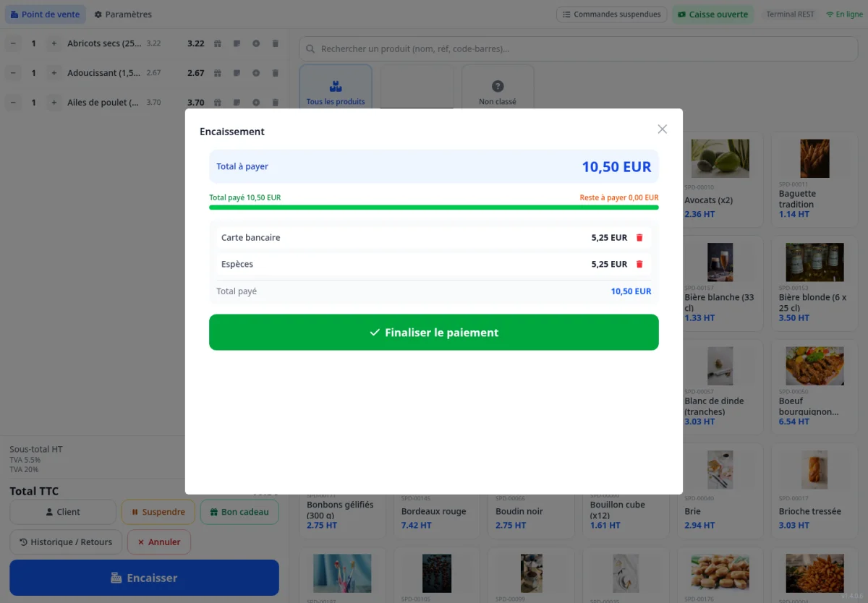Click the En ligne connection indicator
868x603 pixels.
844,14
